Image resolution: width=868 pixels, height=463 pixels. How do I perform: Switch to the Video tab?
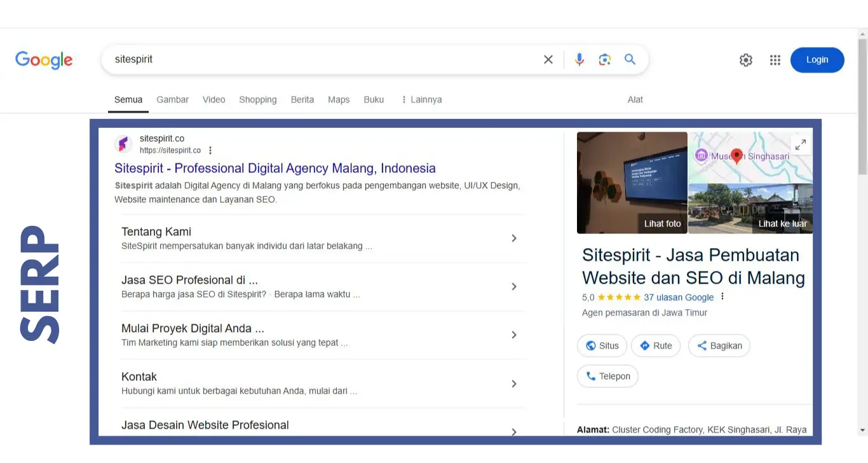(214, 100)
